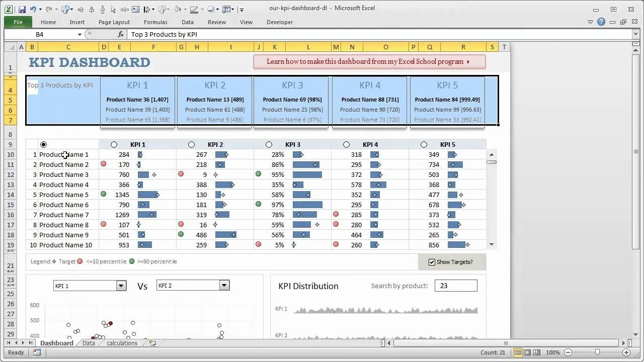Click the zoom slider handle
The width and height of the screenshot is (644, 362).
point(597,352)
